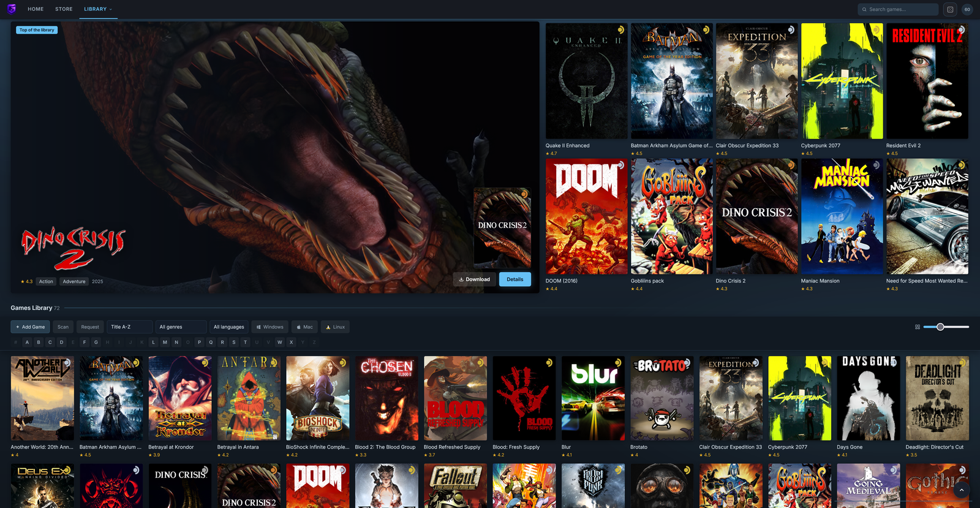The height and width of the screenshot is (508, 980).
Task: Open the Library menu
Action: coord(98,9)
